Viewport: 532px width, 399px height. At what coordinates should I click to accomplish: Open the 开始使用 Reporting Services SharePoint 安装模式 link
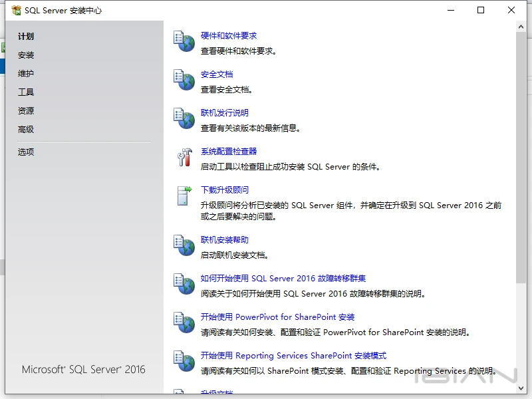[x=293, y=356]
